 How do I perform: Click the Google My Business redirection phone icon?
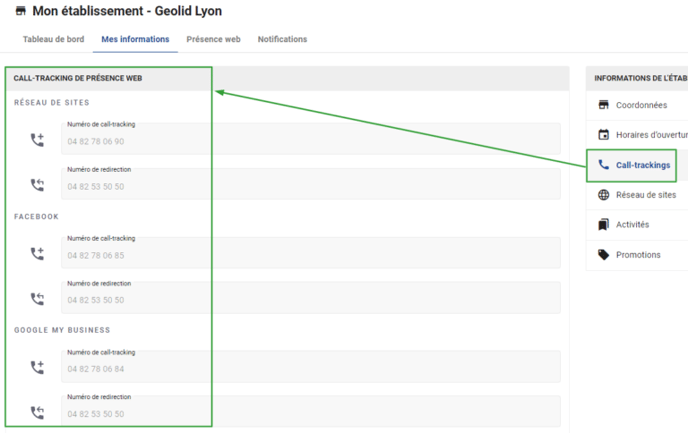(37, 412)
